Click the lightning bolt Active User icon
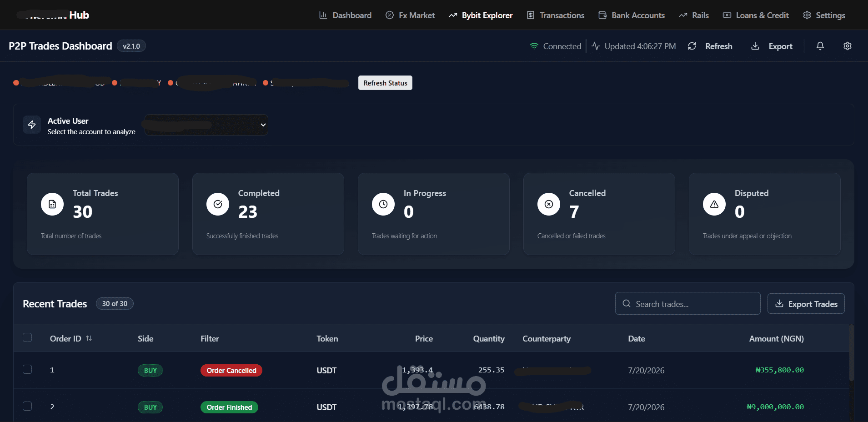 [x=32, y=125]
